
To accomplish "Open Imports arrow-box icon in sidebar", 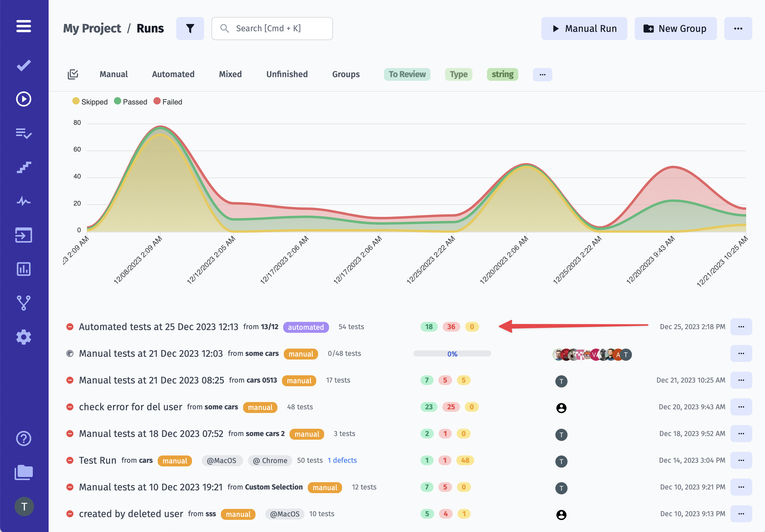I will coord(24,235).
